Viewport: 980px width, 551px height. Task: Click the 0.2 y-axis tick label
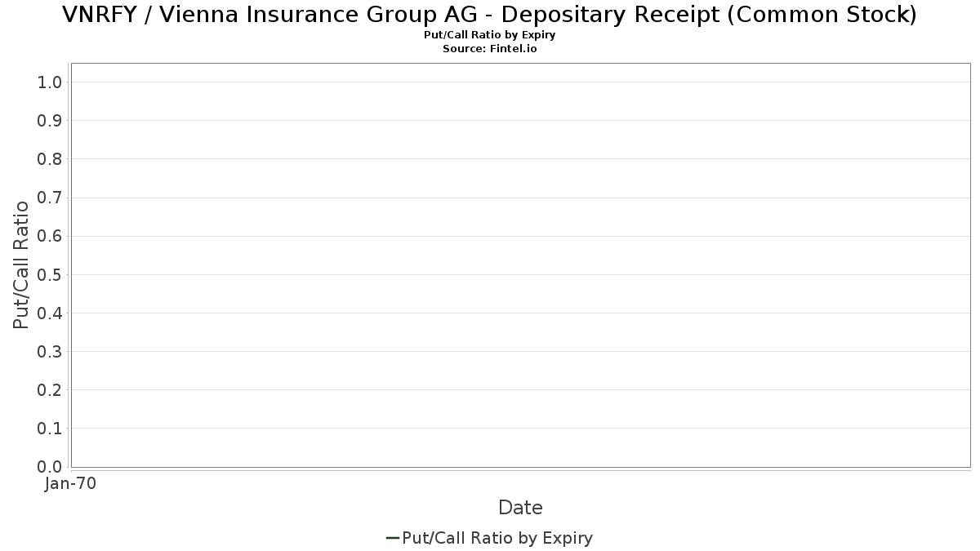51,390
